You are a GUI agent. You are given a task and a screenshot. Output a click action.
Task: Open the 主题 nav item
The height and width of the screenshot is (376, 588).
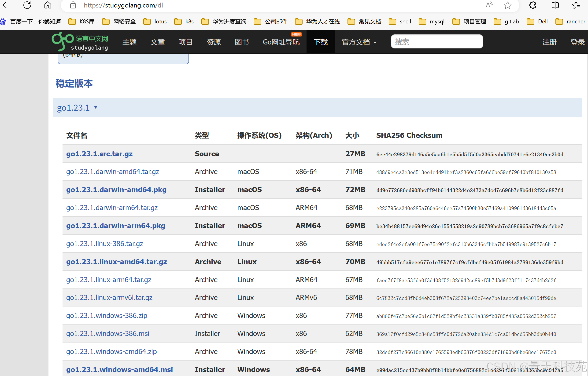129,42
